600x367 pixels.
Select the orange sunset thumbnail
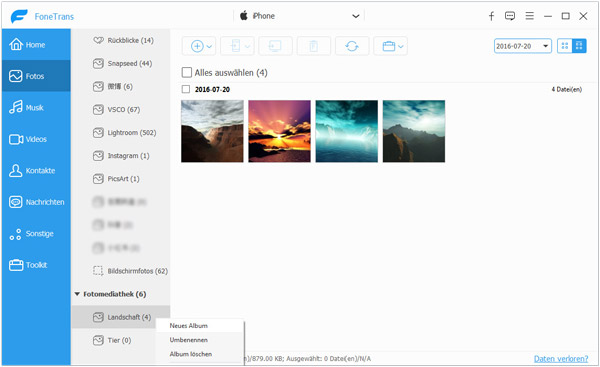(279, 131)
